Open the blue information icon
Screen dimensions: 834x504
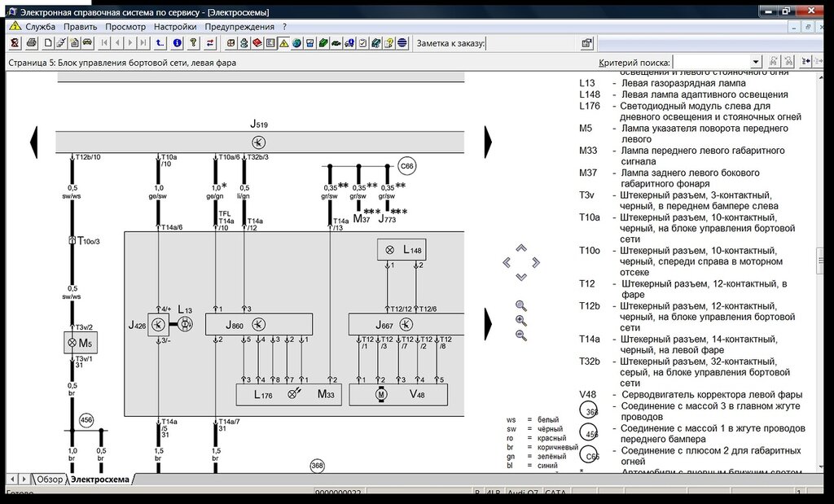pos(178,43)
